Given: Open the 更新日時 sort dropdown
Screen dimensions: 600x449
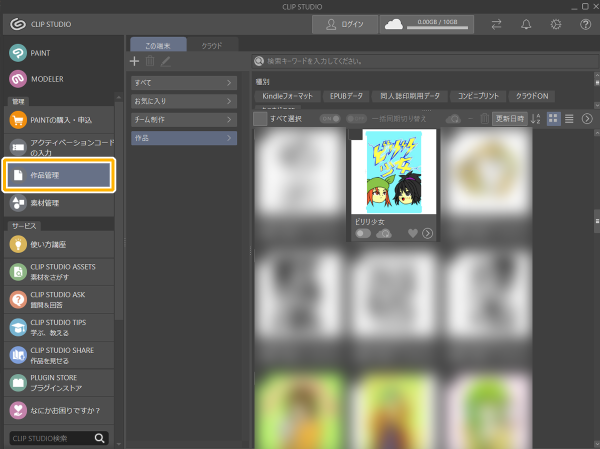Looking at the screenshot, I should [510, 119].
